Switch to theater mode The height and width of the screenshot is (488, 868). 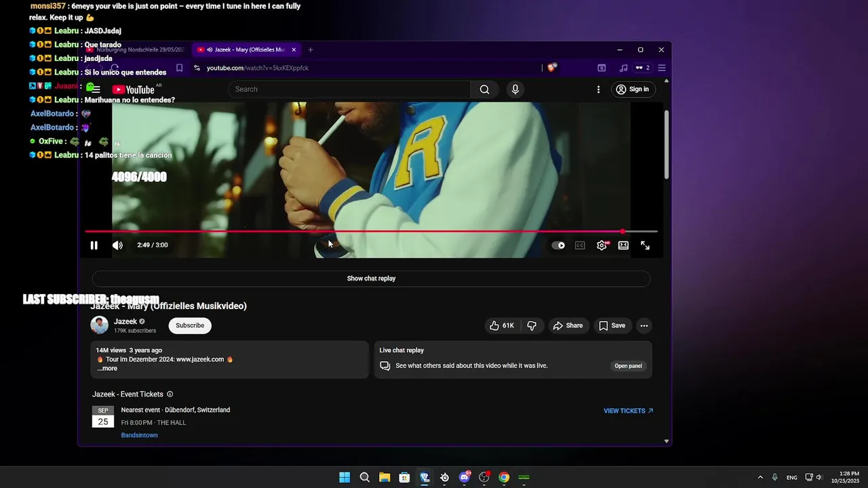623,245
